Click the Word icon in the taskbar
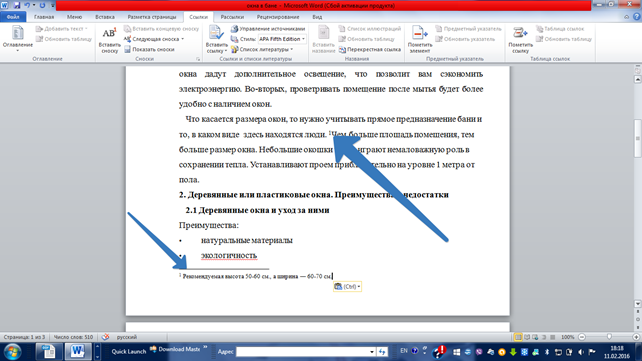The width and height of the screenshot is (642, 361). pos(77,351)
